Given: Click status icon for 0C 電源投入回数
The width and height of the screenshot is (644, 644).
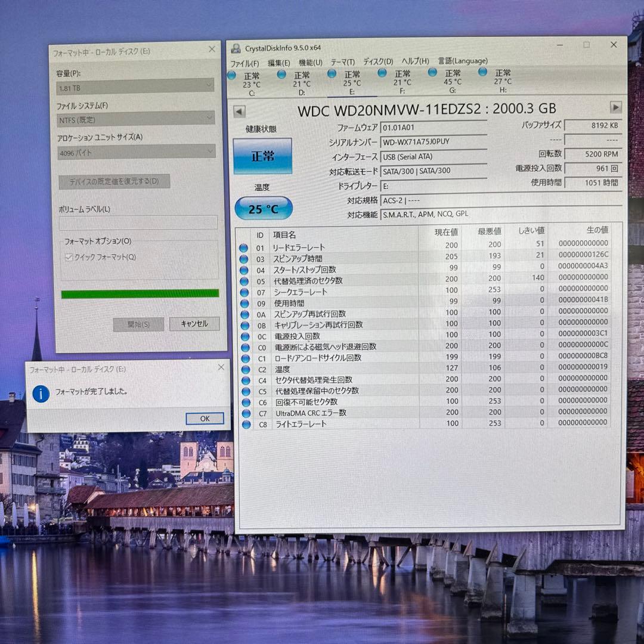Looking at the screenshot, I should [245, 336].
